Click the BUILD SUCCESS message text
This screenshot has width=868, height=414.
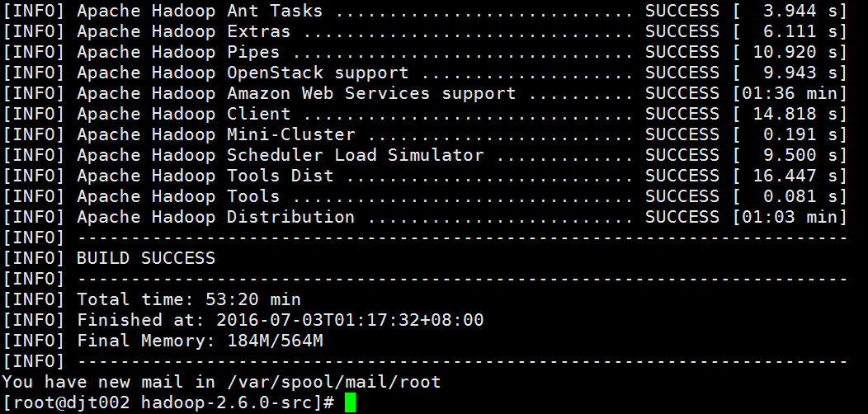145,258
